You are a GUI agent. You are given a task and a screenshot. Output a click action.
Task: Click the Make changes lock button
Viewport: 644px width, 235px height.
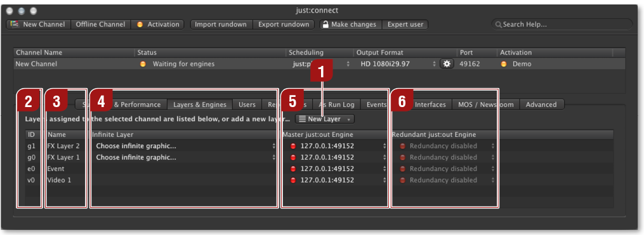coord(351,25)
